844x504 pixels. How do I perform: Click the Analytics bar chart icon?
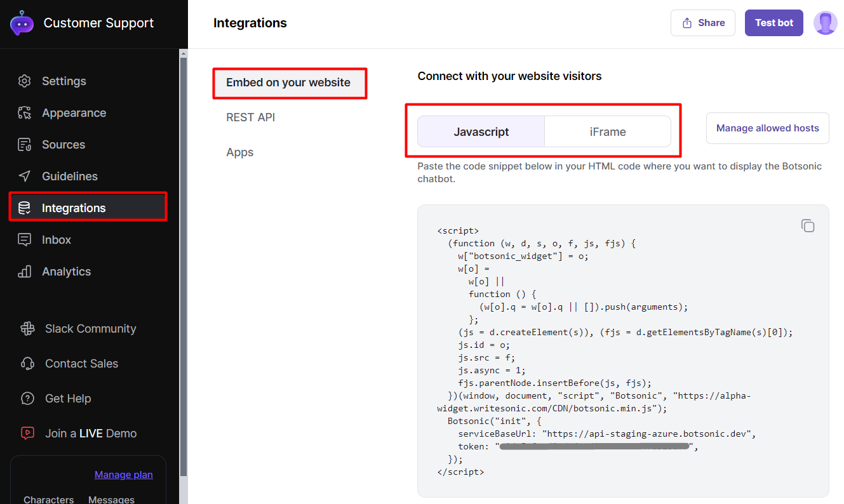[25, 272]
